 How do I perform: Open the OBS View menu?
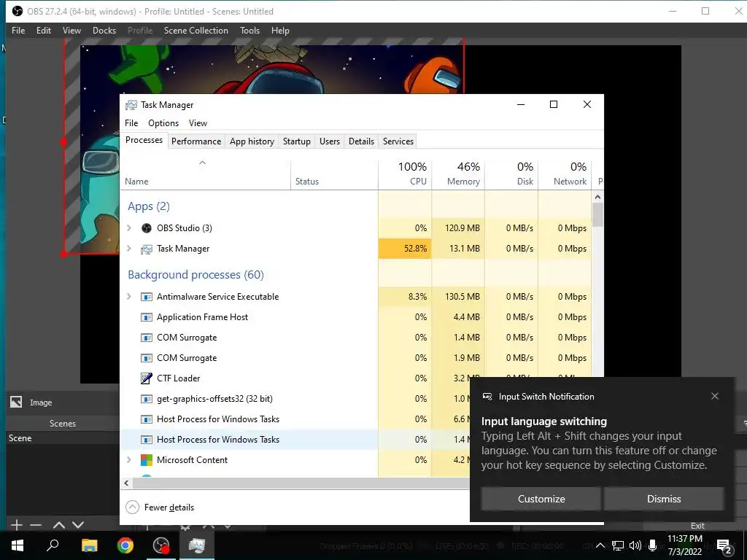(x=71, y=31)
